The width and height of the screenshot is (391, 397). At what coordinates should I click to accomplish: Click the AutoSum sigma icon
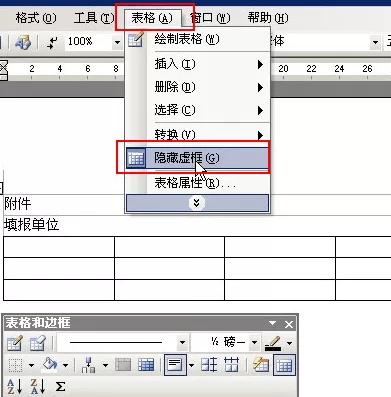tap(60, 387)
